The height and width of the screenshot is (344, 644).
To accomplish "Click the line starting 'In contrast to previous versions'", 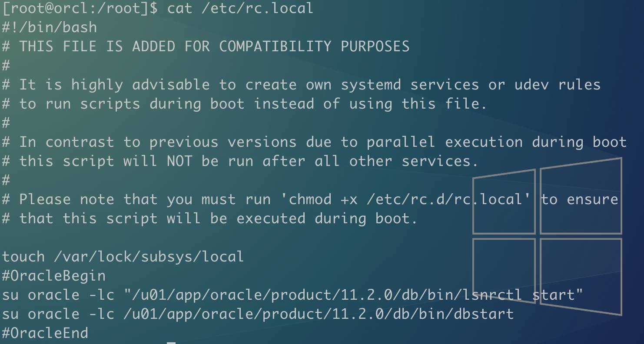I will click(x=314, y=142).
